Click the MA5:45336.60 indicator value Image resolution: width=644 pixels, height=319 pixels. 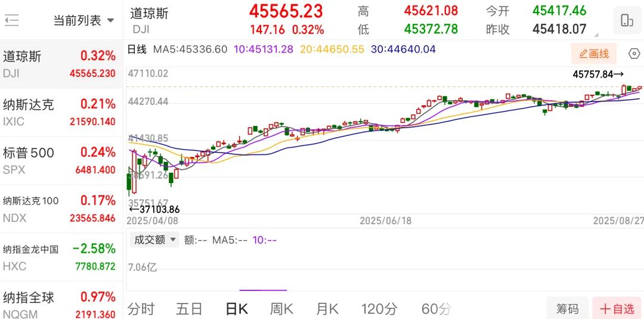[x=190, y=49]
